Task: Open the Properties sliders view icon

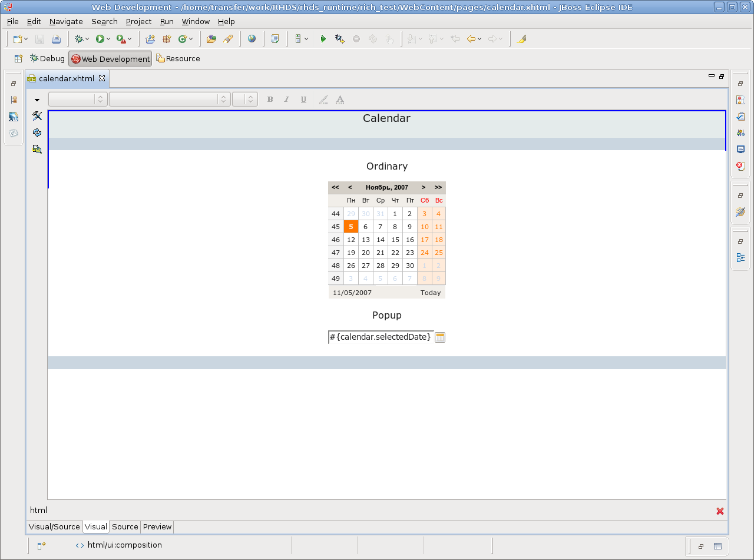Action: tap(740, 133)
